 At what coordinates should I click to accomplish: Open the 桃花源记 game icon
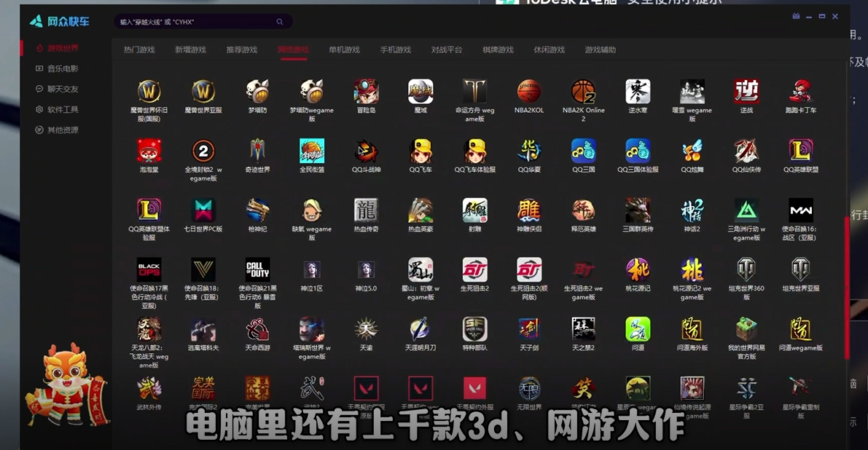(x=638, y=269)
